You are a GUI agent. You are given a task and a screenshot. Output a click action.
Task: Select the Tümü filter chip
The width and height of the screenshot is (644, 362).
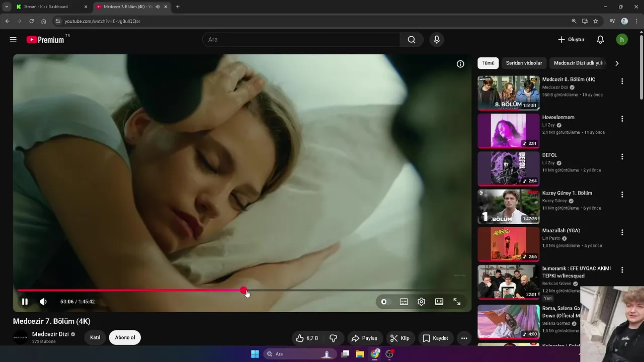click(488, 63)
